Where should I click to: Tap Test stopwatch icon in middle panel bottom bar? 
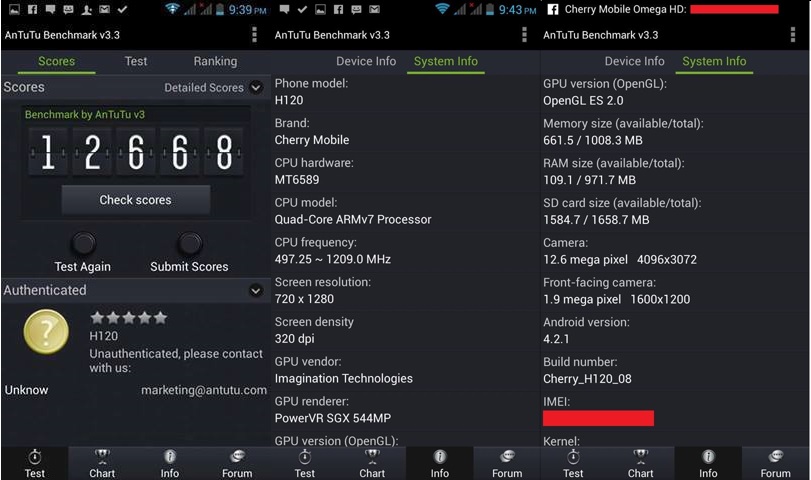(305, 457)
